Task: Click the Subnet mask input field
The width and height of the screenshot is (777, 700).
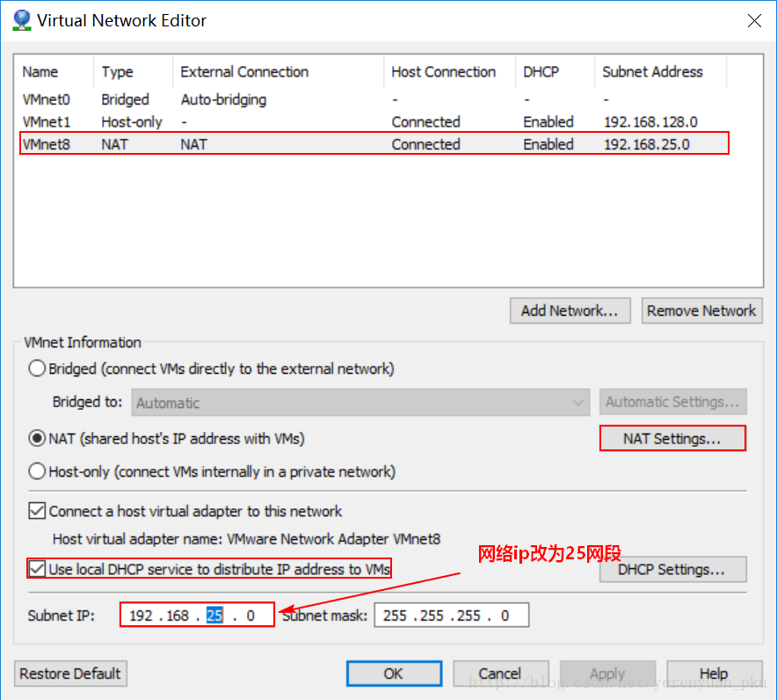Action: tap(452, 615)
